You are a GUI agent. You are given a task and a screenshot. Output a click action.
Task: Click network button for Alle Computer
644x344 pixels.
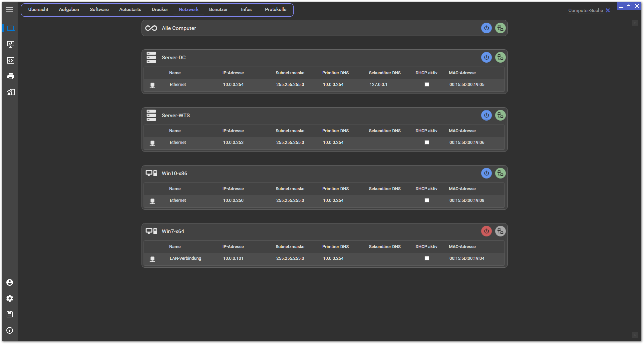500,28
